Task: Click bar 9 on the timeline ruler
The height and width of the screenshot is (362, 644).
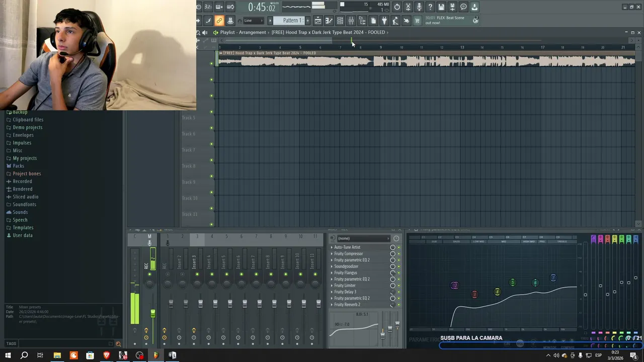Action: pyautogui.click(x=381, y=47)
